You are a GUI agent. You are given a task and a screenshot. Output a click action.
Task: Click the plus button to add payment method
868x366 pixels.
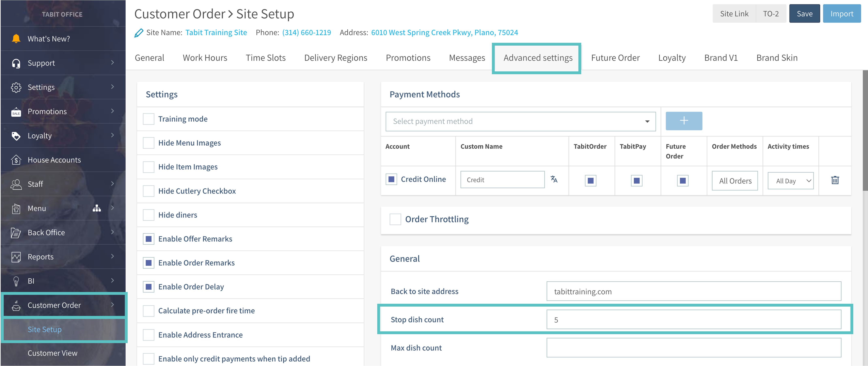684,121
